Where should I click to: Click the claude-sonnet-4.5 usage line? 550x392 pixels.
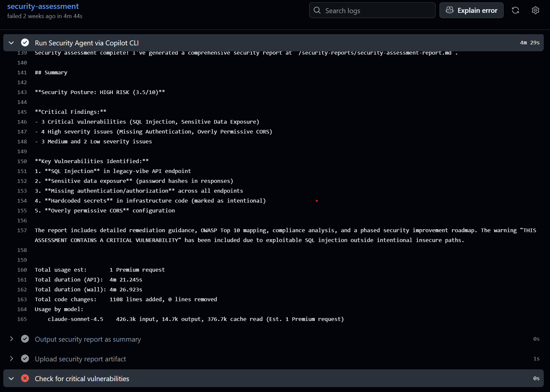(196, 319)
